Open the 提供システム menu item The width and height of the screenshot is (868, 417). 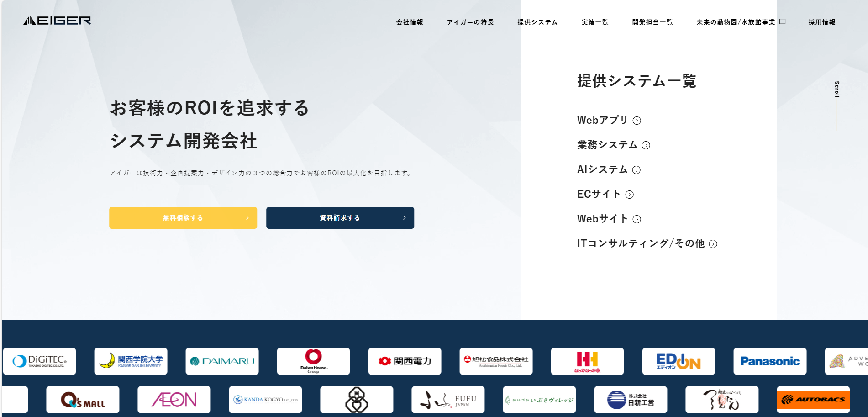pyautogui.click(x=537, y=22)
